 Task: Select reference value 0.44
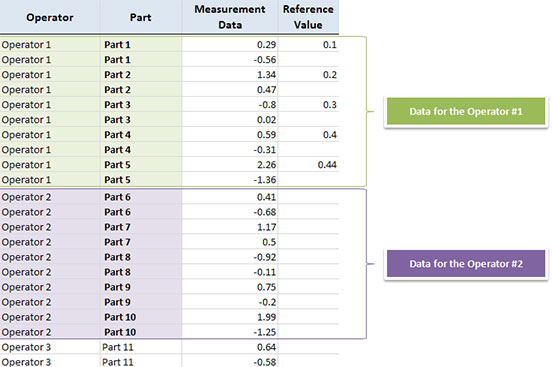click(308, 164)
